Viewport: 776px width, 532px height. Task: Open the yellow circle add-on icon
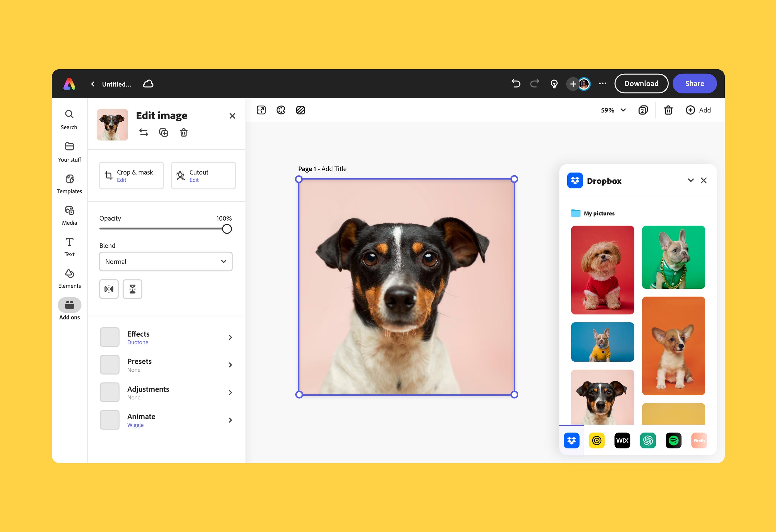click(x=597, y=441)
